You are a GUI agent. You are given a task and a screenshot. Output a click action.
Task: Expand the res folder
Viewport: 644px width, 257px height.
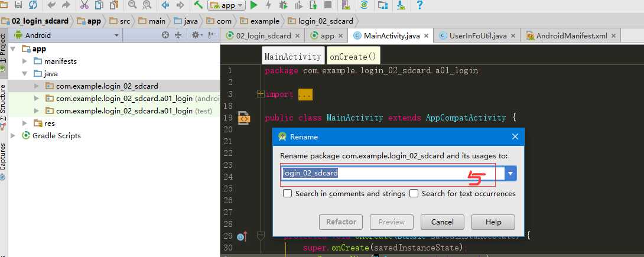click(25, 123)
